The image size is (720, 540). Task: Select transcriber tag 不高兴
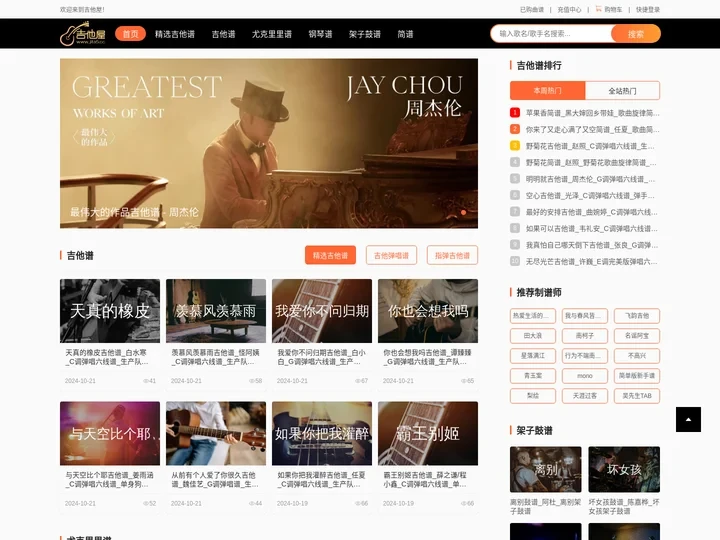(637, 355)
